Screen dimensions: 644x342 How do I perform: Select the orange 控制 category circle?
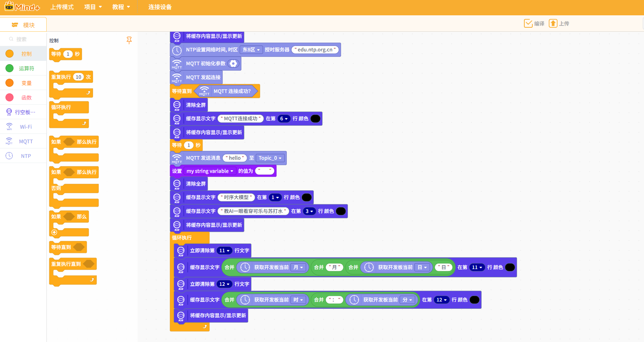tap(10, 54)
